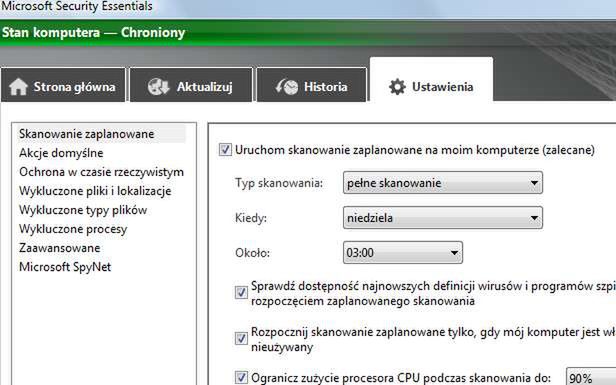Viewport: 616px width, 385px height.
Task: Open the CPU limit 90% dropdown
Action: (x=590, y=377)
